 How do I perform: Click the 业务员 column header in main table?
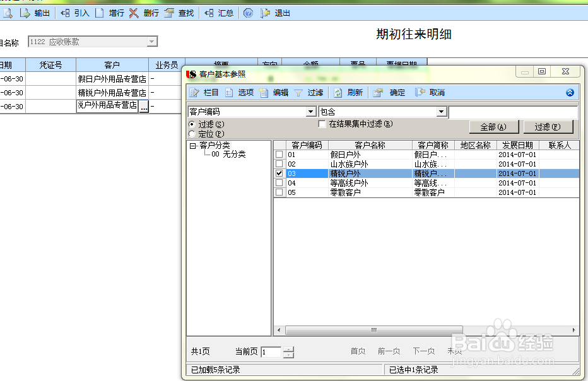coord(167,65)
